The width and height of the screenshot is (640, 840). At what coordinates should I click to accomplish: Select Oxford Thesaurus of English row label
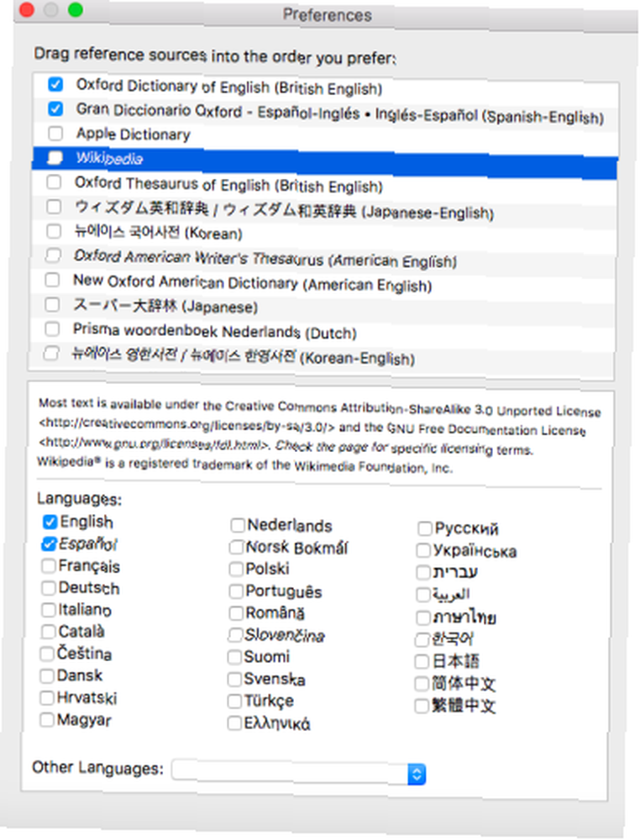coord(228,184)
